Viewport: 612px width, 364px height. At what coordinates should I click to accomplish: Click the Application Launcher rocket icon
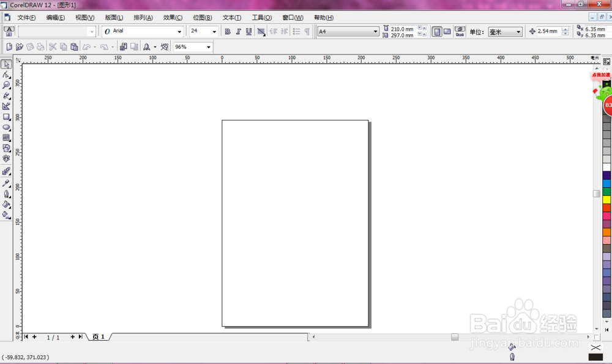(146, 47)
